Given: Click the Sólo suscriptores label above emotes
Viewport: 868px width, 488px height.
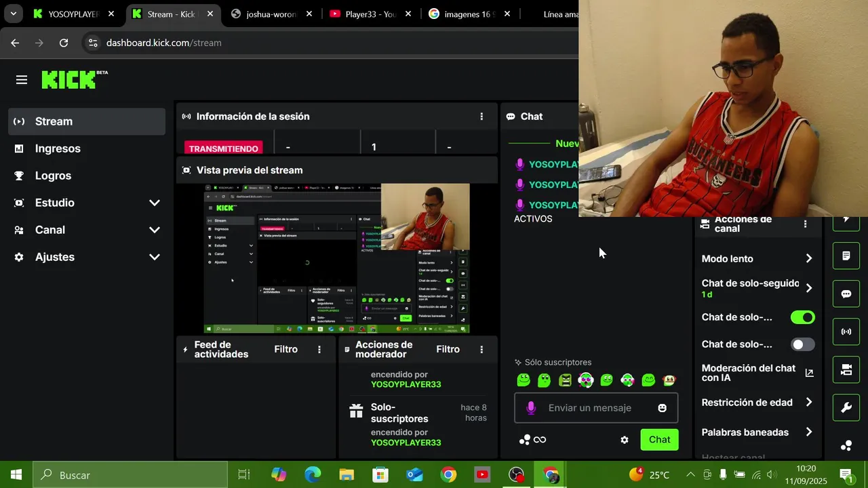Looking at the screenshot, I should tap(558, 363).
